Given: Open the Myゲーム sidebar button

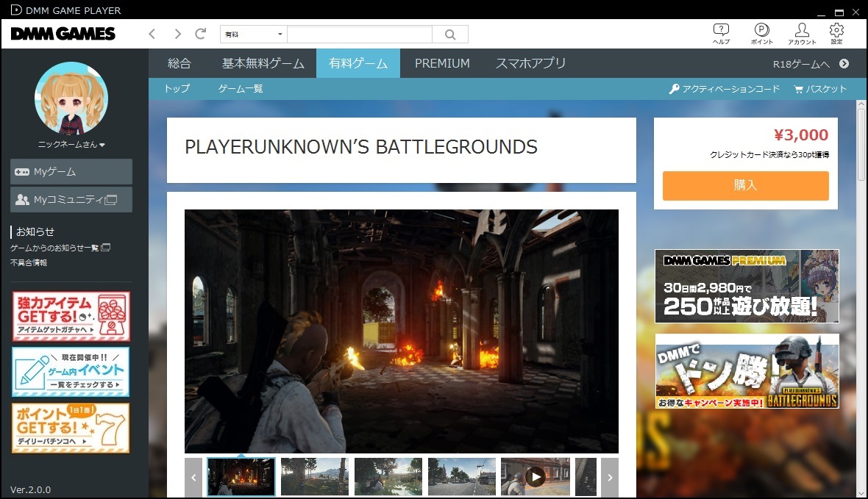Looking at the screenshot, I should click(x=71, y=171).
